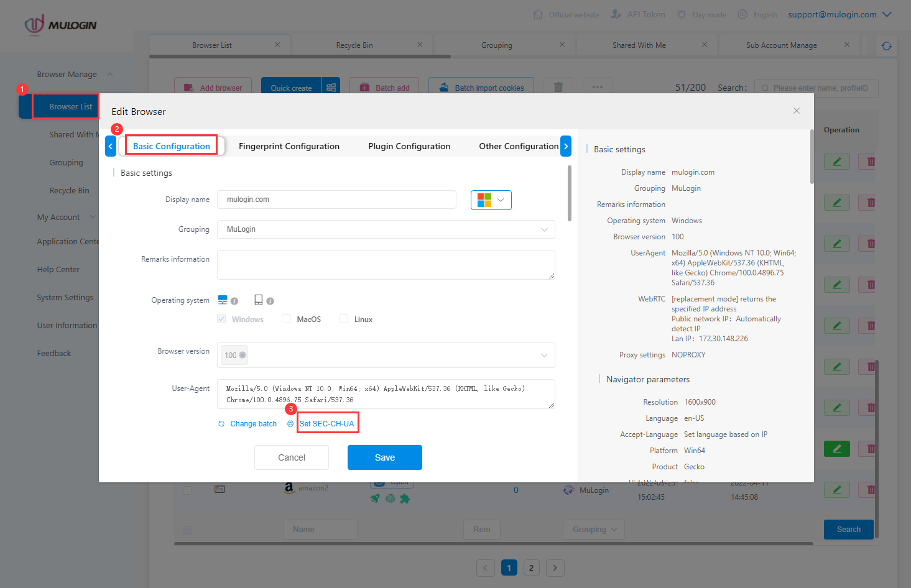
Task: Open the Grouping filter dropdown at bottom
Action: coord(593,529)
